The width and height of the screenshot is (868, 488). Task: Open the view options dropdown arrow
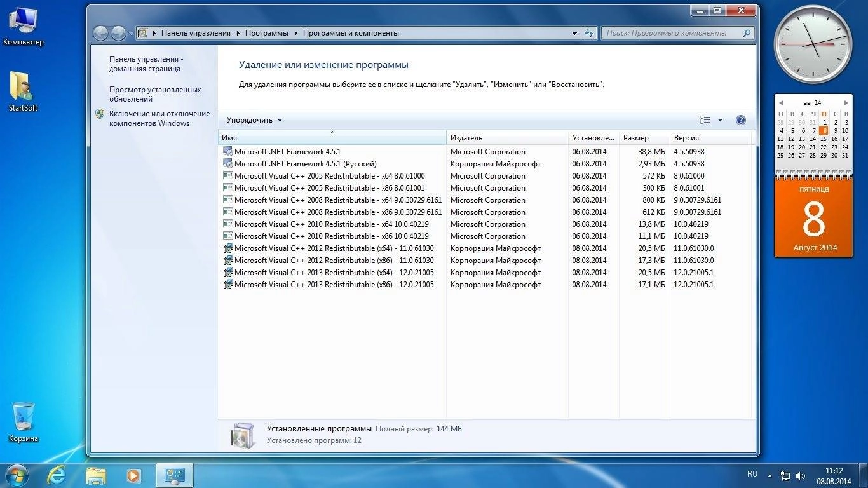(x=720, y=120)
